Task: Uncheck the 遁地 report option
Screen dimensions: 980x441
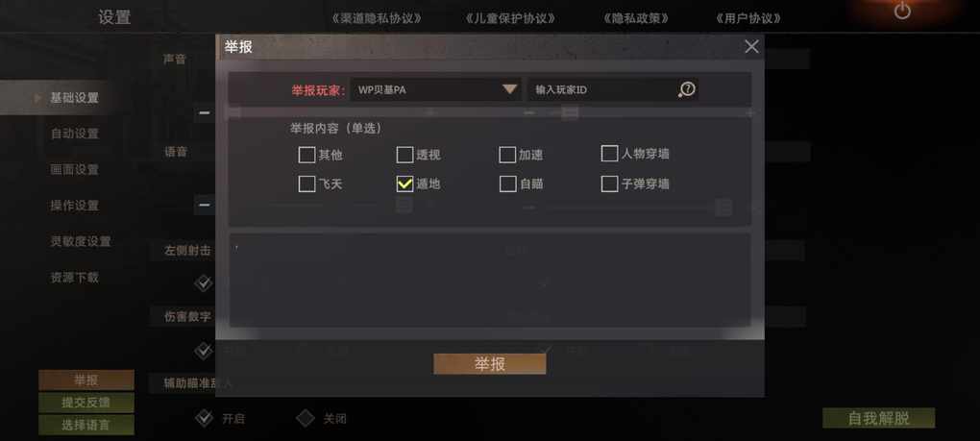Action: (405, 184)
